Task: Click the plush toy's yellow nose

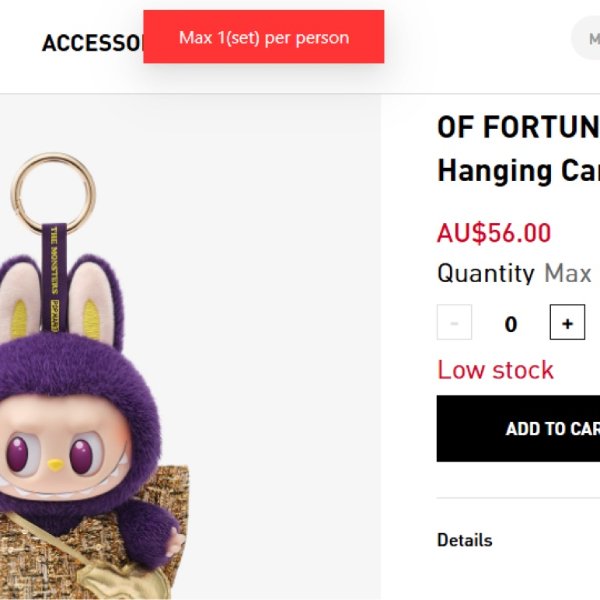Action: tap(56, 464)
